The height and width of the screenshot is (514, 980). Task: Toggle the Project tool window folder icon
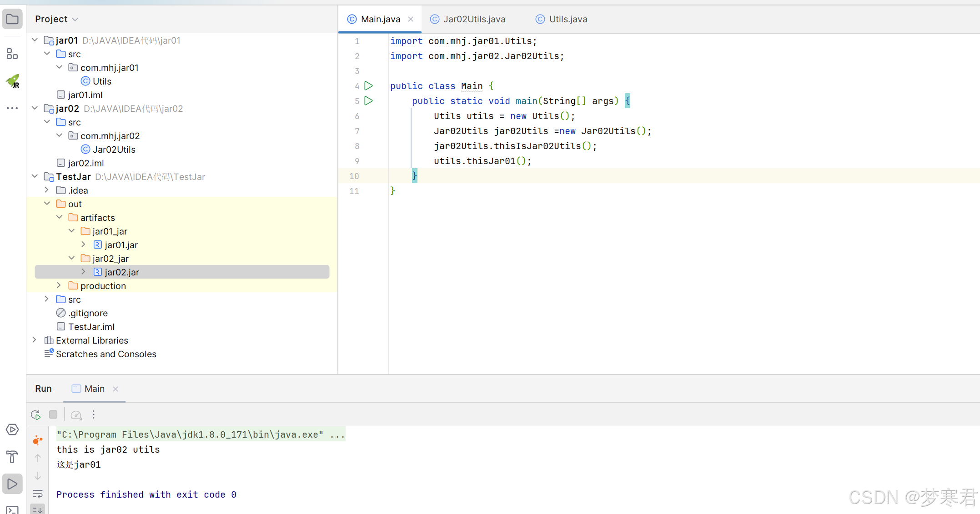pyautogui.click(x=12, y=19)
